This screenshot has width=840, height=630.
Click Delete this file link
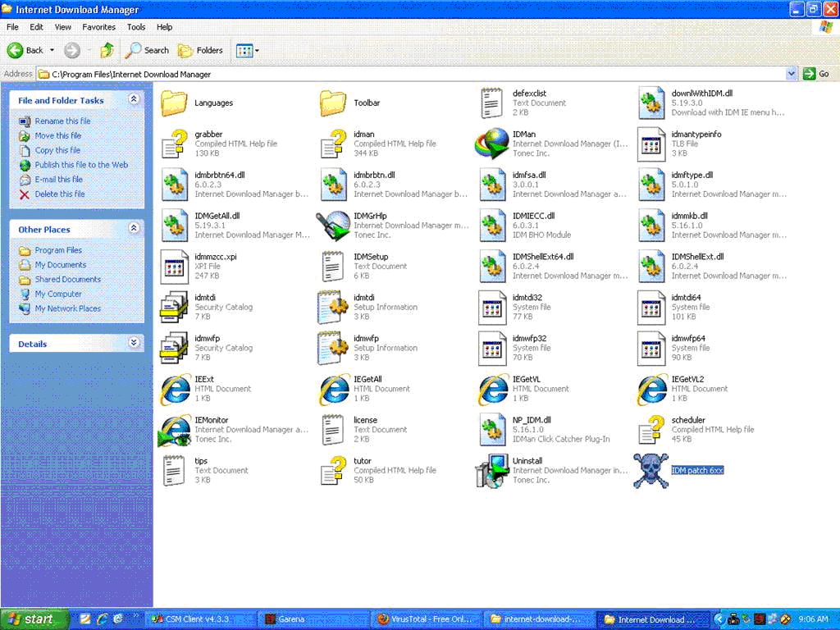(x=59, y=194)
